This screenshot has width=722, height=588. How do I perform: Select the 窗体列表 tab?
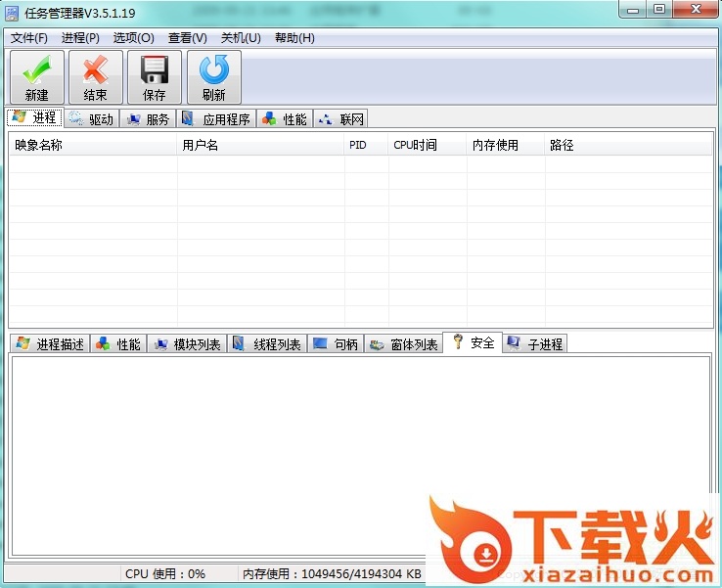[x=404, y=344]
